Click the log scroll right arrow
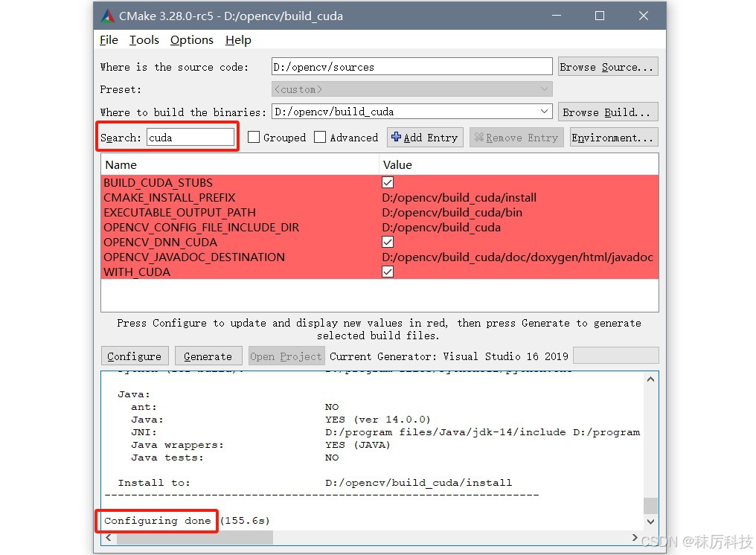This screenshot has height=555, width=756. coord(635,537)
